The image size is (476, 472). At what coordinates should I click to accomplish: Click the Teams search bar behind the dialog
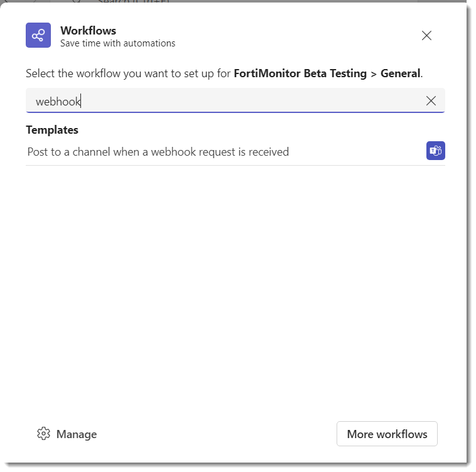coord(126,2)
